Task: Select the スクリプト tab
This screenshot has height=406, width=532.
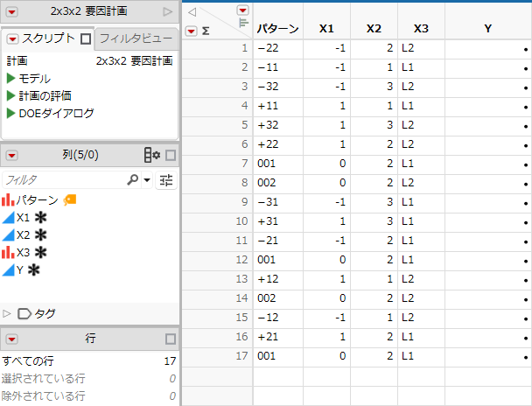Action: tap(48, 38)
